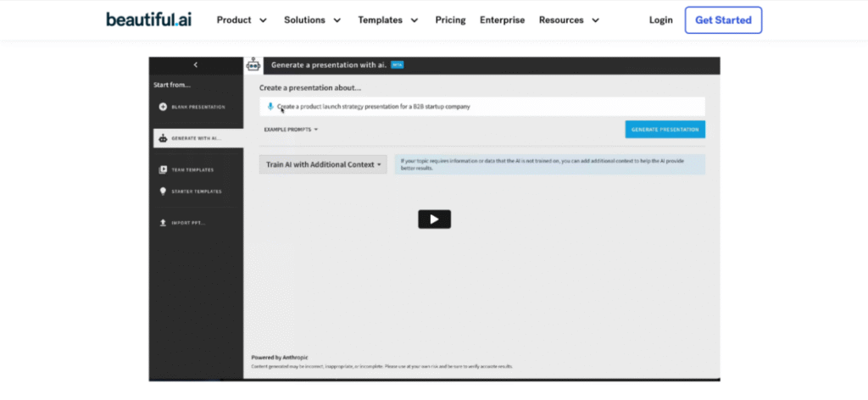Click the upload icon for Import PPT
This screenshot has height=400, width=868.
(x=163, y=223)
